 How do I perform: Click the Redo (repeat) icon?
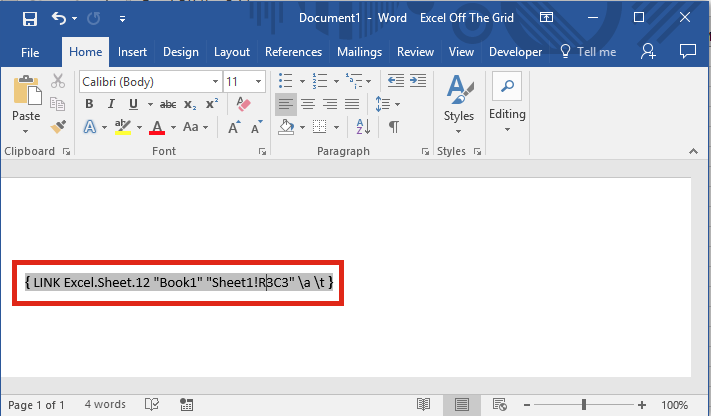[x=93, y=19]
